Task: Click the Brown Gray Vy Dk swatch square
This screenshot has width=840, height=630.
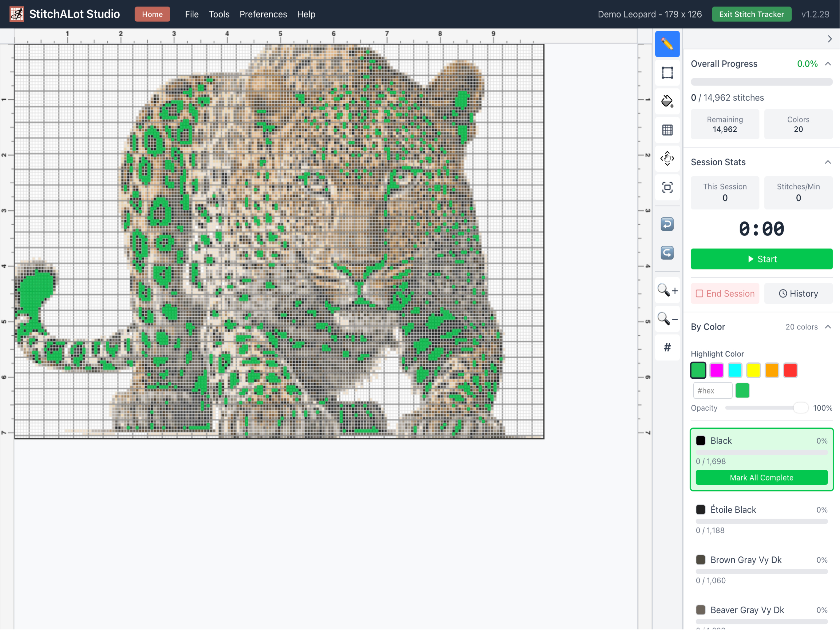Action: coord(700,560)
